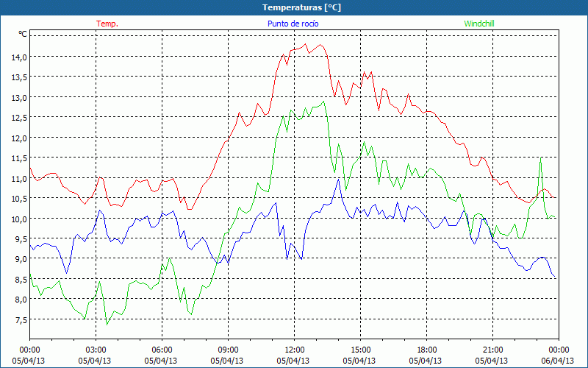Click the 9,0 y-axis value
This screenshot has height=368, width=588.
[21, 259]
